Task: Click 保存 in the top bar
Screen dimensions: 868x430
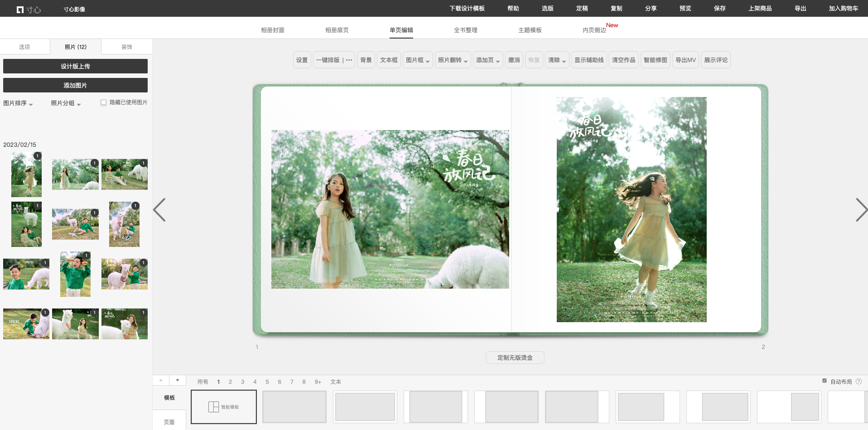Action: [720, 9]
